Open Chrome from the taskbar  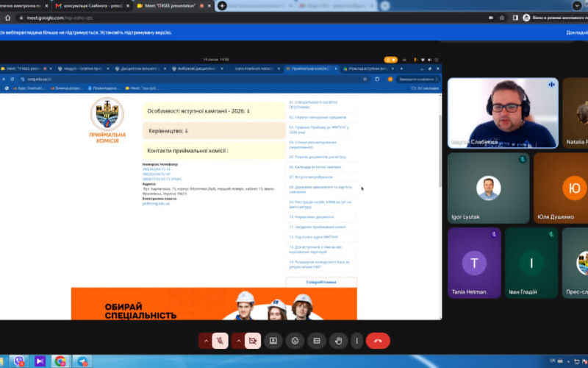coord(60,361)
